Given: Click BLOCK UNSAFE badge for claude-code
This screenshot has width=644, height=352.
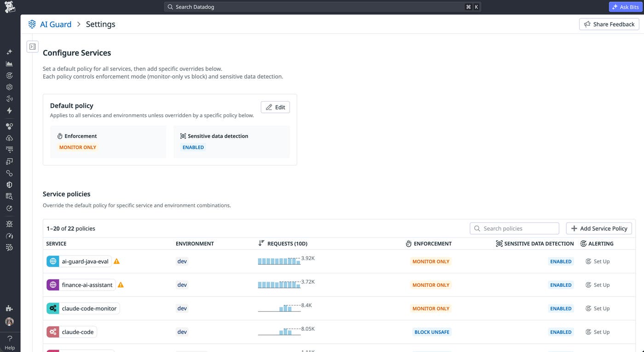Looking at the screenshot, I should pyautogui.click(x=432, y=332).
